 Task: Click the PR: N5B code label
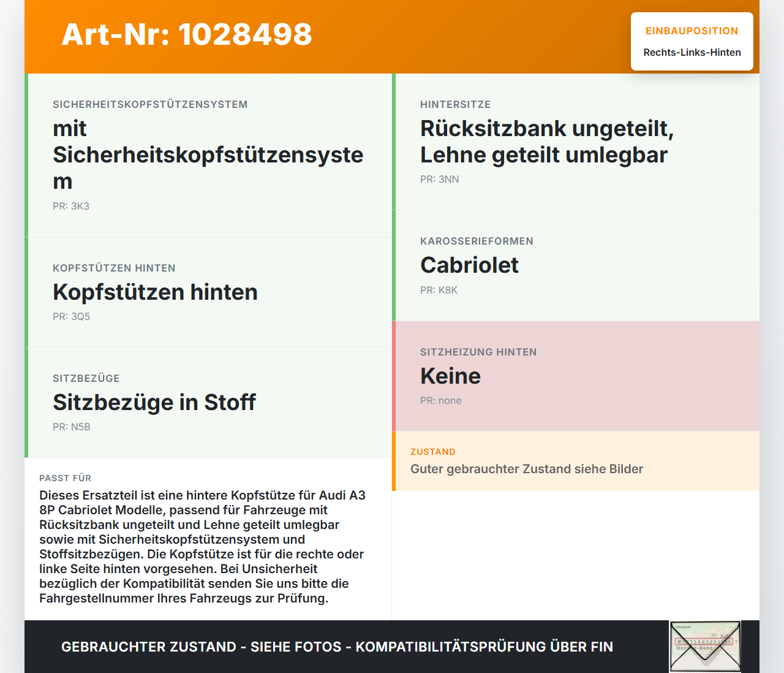click(72, 427)
